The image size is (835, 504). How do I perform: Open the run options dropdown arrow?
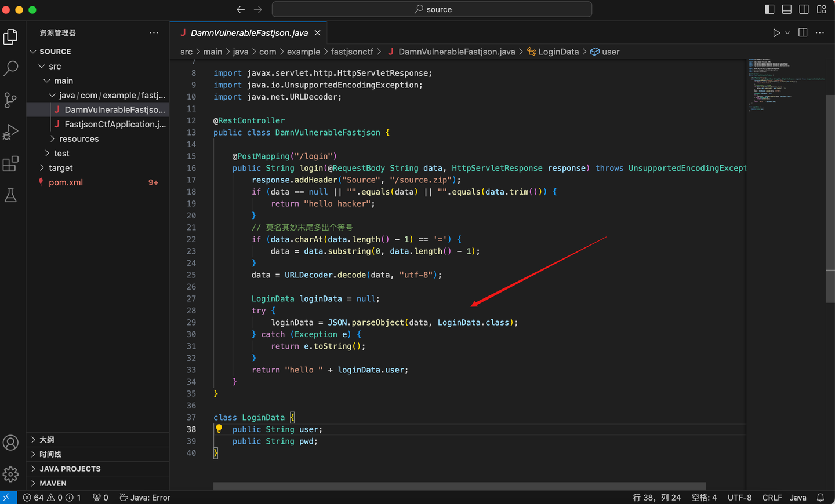[787, 33]
